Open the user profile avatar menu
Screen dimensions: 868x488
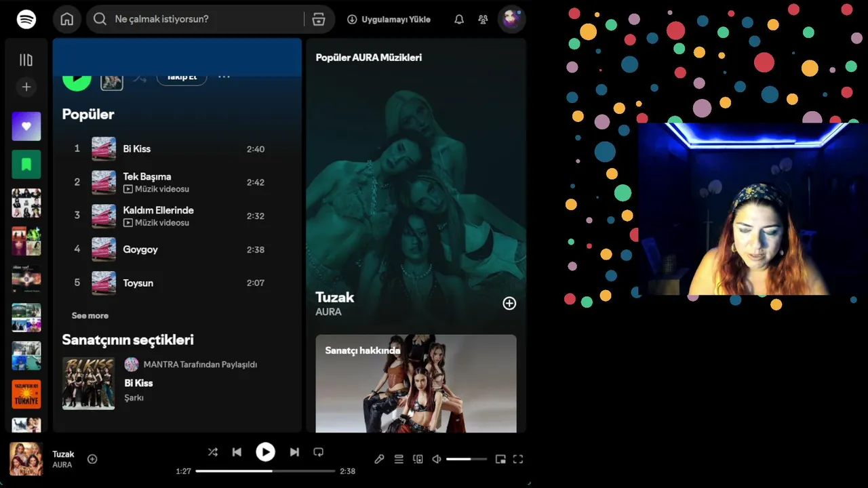511,19
